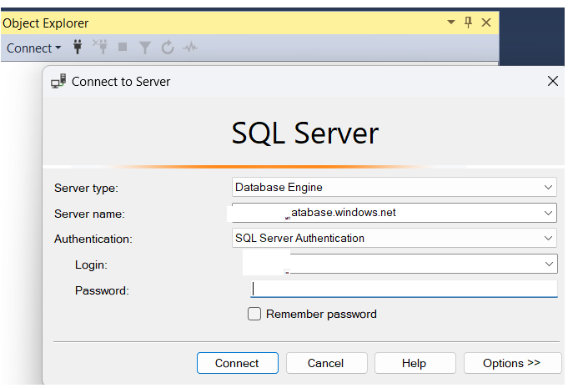
Task: Open the Object Explorer window position arrow
Action: 451,23
